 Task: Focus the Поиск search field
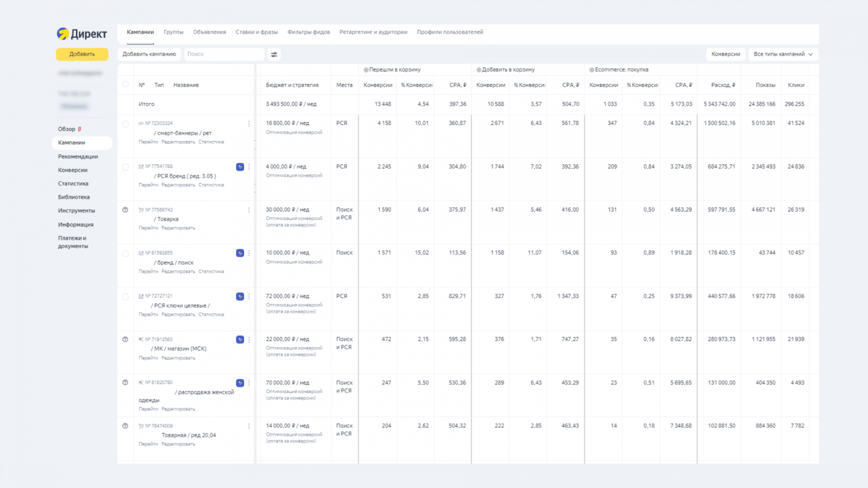pos(224,54)
